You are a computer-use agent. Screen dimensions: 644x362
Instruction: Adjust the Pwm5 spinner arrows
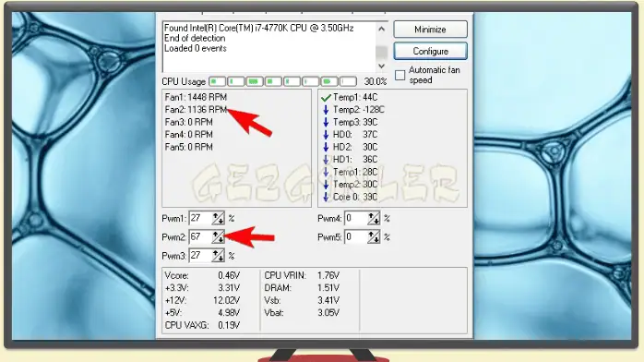coord(374,237)
